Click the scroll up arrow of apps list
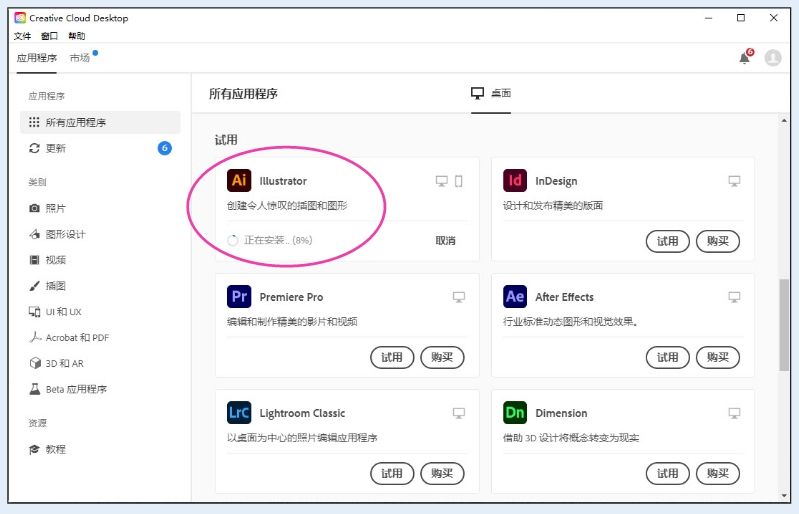Screen dimensions: 799x514 coord(784,121)
